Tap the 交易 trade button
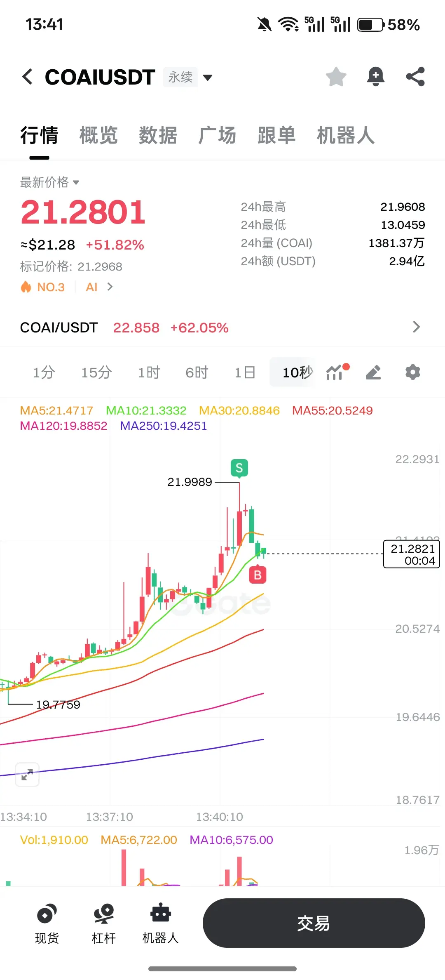 [314, 923]
